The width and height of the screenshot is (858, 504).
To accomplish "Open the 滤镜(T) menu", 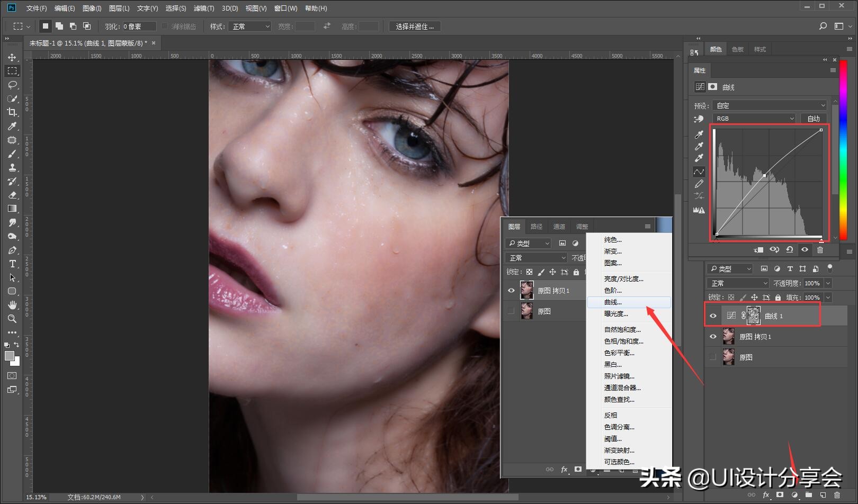I will (204, 8).
